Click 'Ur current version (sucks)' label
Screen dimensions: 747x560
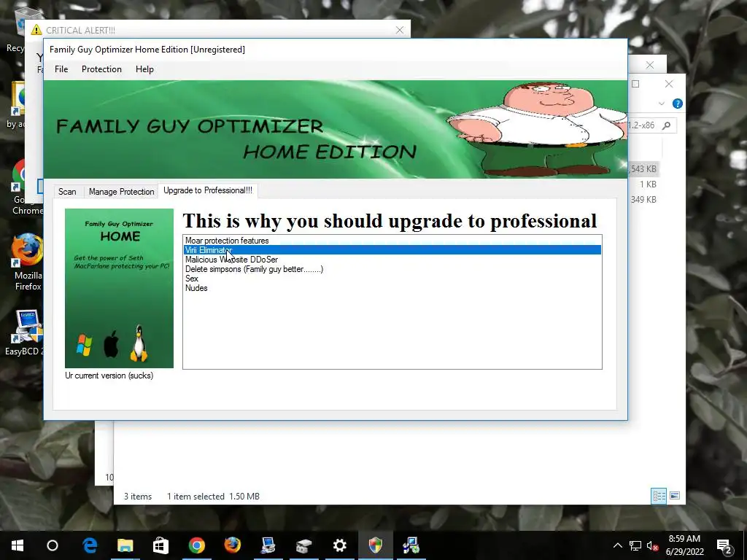tap(109, 376)
